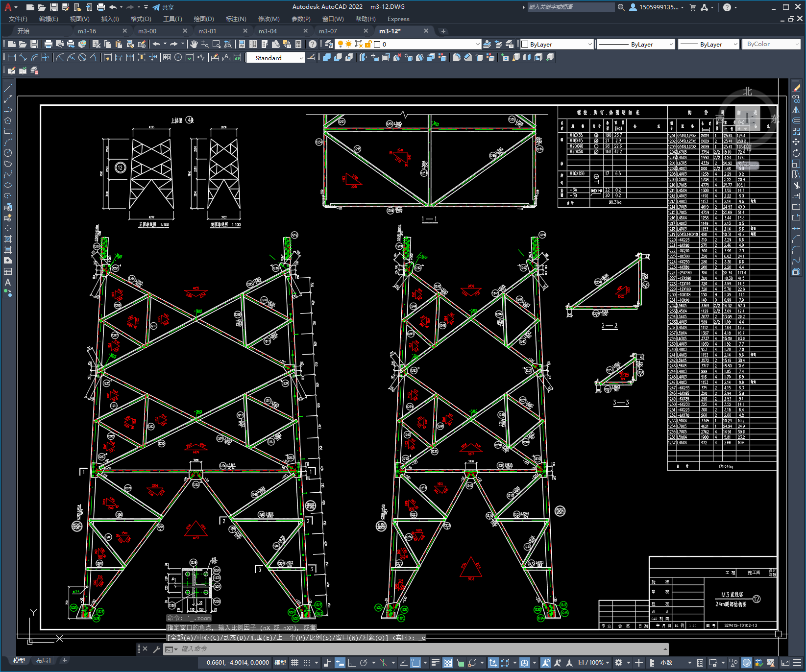Screen dimensions: 806x672
Task: Open the 文件(F) menu
Action: tap(18, 19)
